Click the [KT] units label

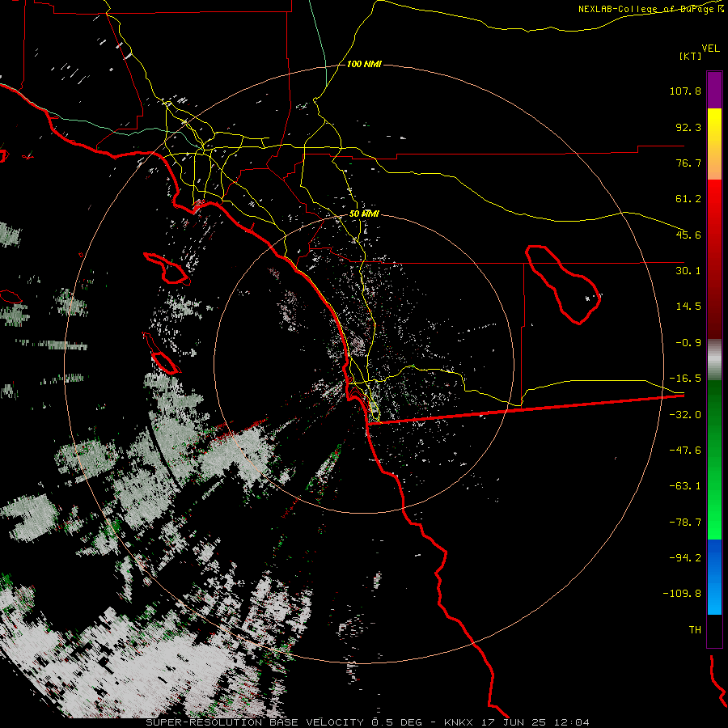[691, 56]
